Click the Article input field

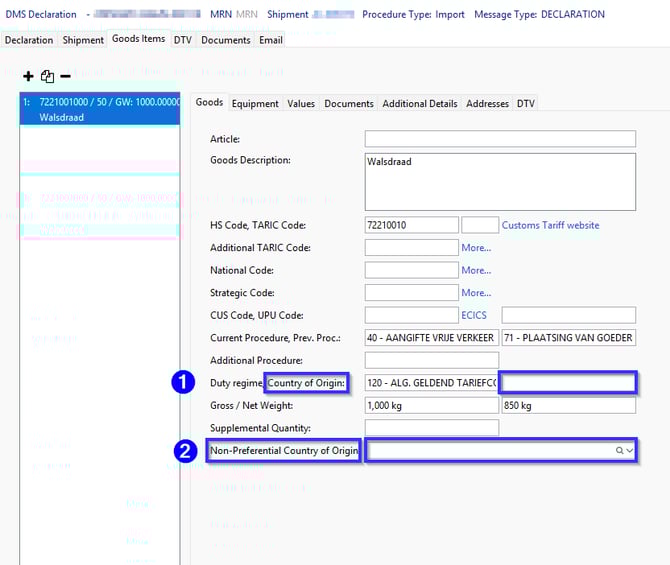(x=500, y=139)
